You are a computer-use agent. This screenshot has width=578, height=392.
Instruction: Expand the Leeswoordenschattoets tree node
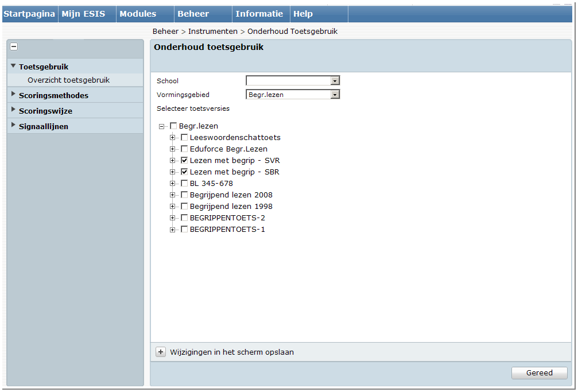[x=172, y=138]
